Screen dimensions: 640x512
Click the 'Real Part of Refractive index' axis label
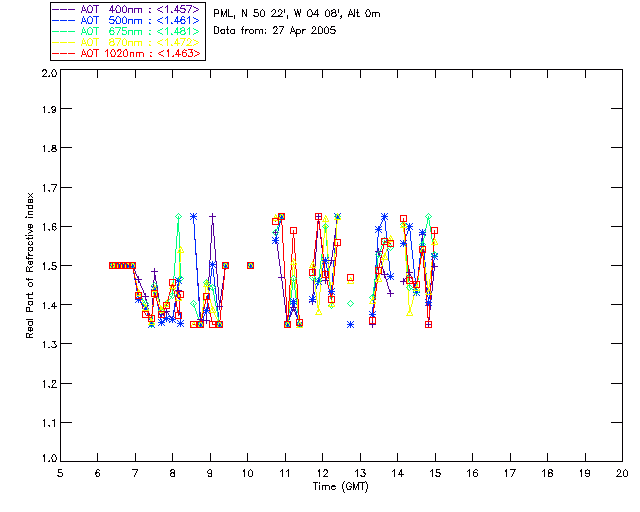point(29,265)
